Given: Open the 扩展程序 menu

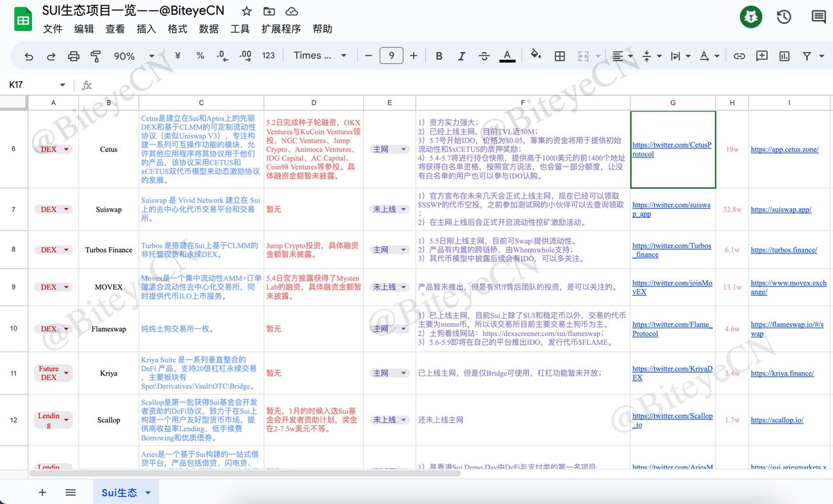Looking at the screenshot, I should pos(281,29).
